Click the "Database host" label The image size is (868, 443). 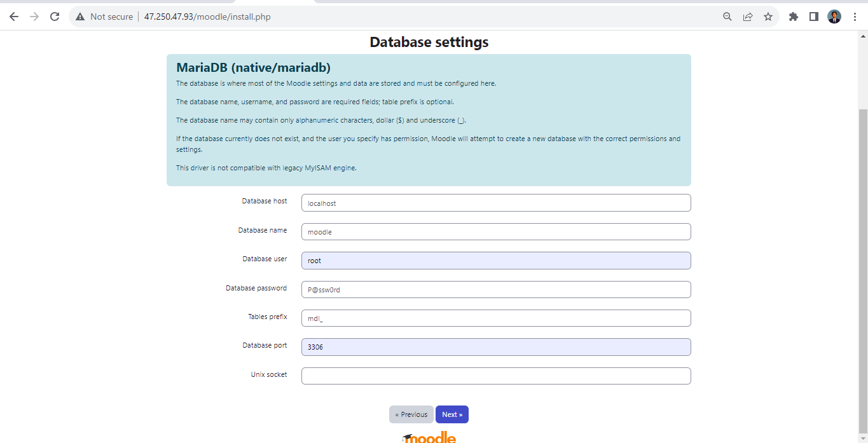tap(265, 201)
